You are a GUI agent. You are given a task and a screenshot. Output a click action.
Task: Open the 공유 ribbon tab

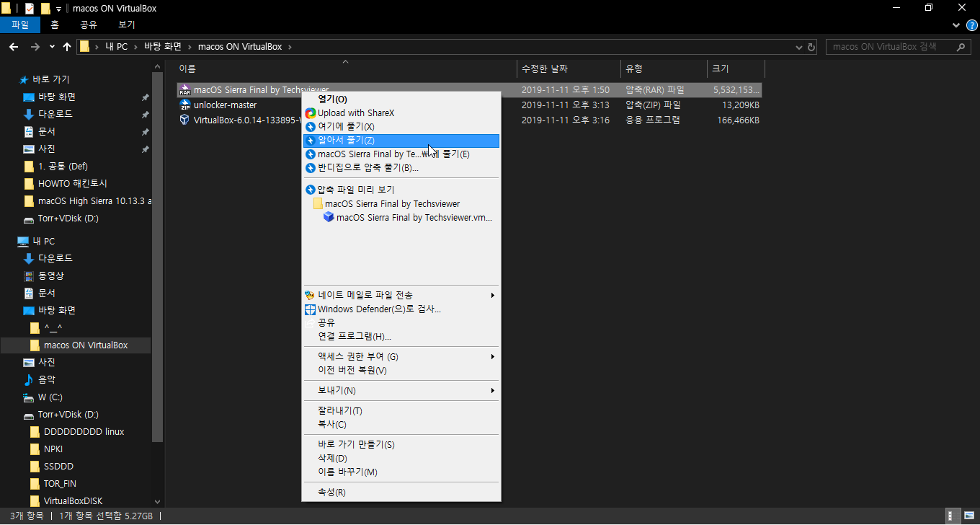click(89, 25)
